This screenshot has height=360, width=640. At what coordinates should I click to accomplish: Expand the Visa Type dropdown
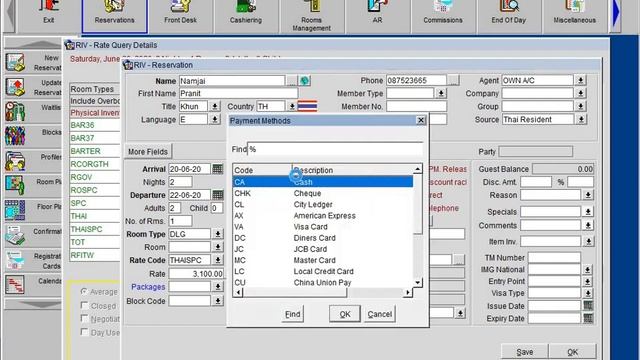(x=588, y=293)
